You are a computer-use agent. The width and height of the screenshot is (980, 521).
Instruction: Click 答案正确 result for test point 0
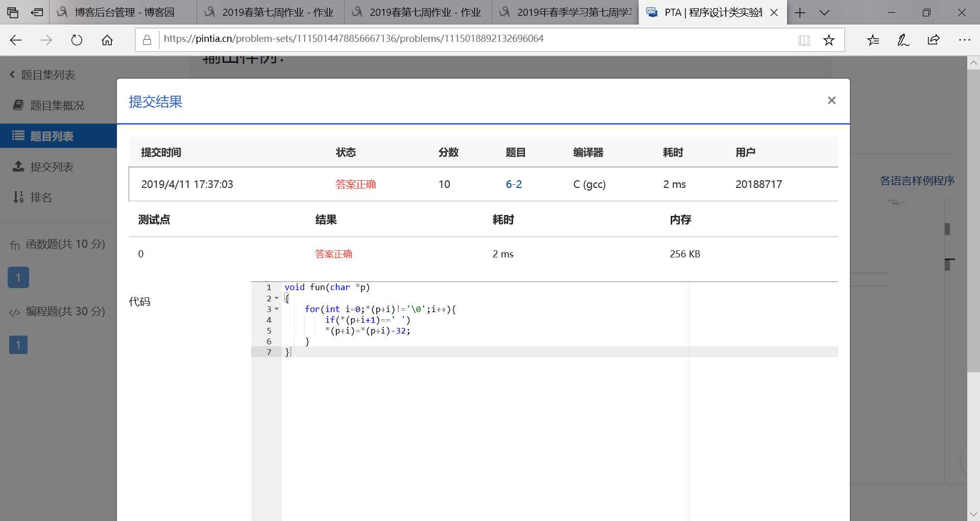pos(333,254)
